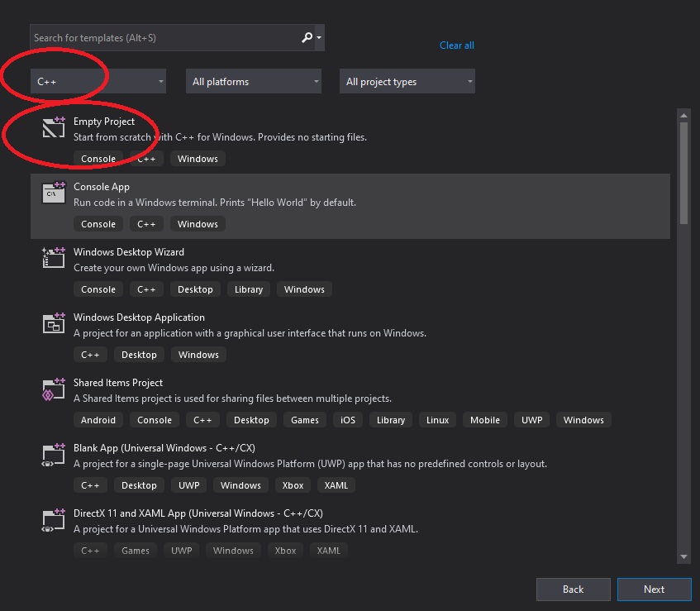Click the magnifier search icon
700x611 pixels.
307,38
